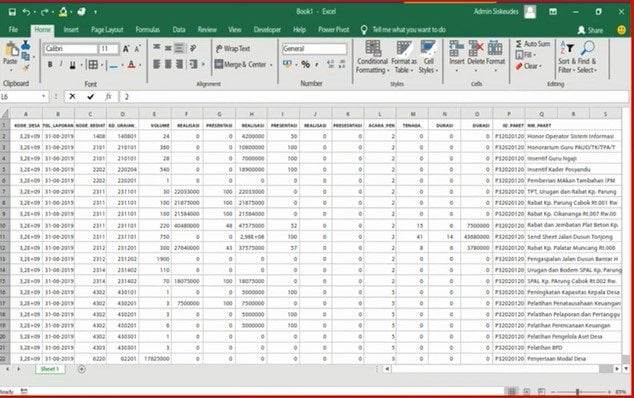
Task: Click the Share button
Action: click(x=591, y=30)
